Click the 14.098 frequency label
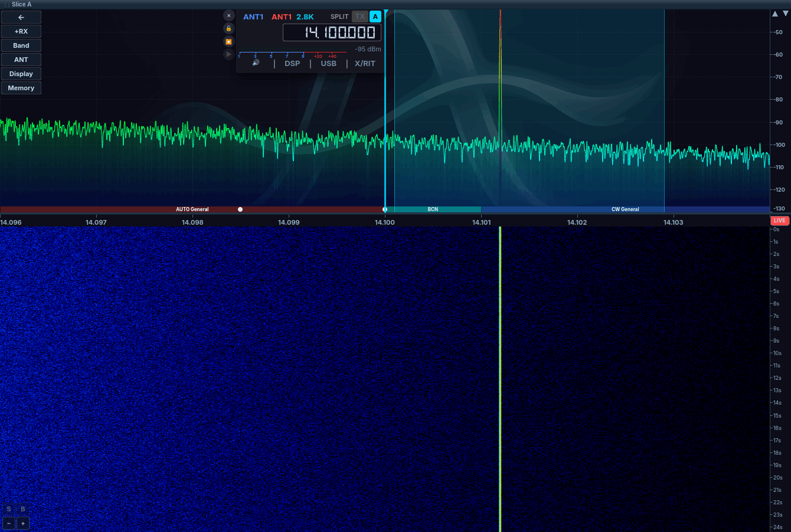 tap(192, 222)
